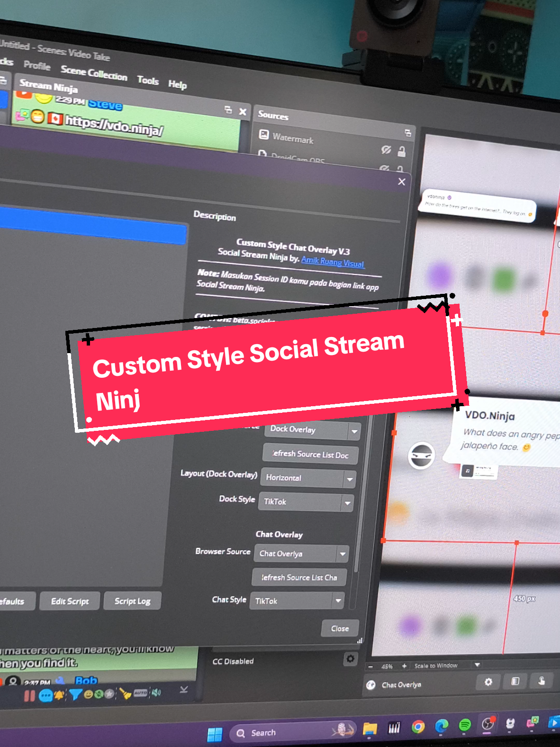This screenshot has width=560, height=747.
Task: Click the taskbar Search box
Action: pyautogui.click(x=293, y=732)
